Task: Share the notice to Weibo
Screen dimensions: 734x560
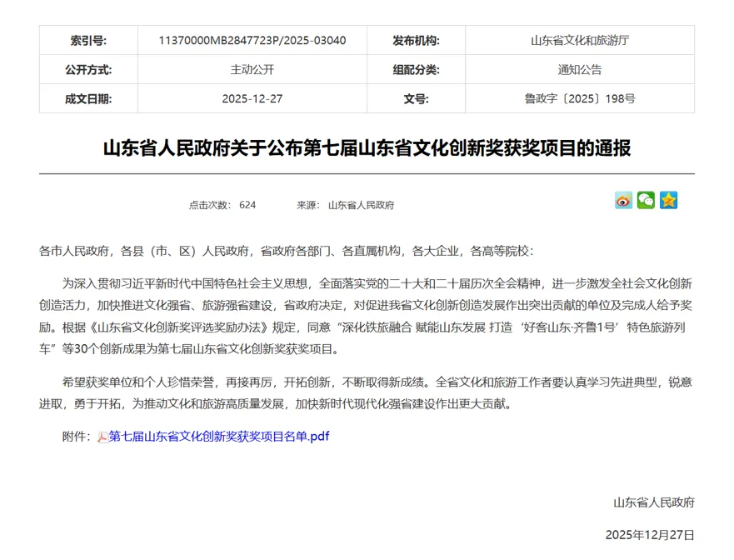Action: tap(623, 200)
